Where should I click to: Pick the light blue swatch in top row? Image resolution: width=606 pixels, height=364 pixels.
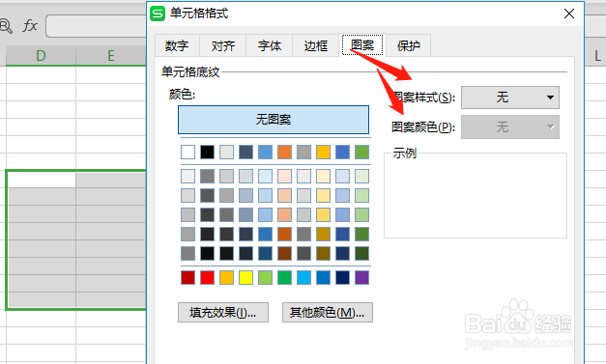(265, 153)
